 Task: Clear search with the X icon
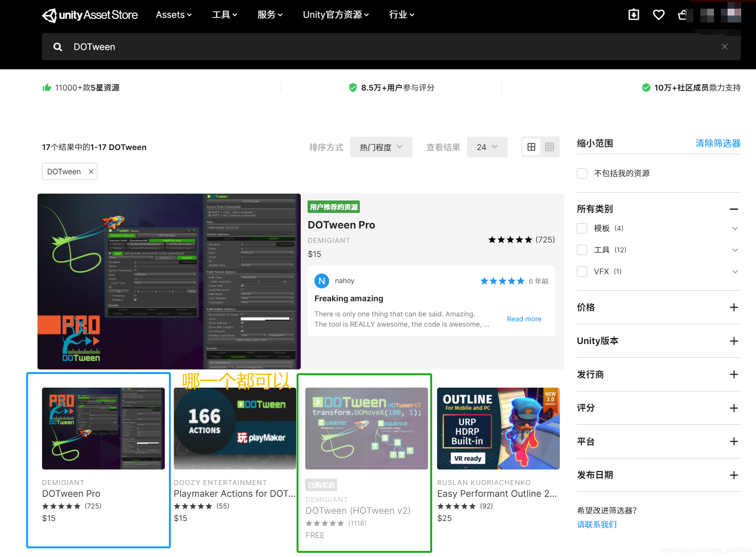(724, 47)
